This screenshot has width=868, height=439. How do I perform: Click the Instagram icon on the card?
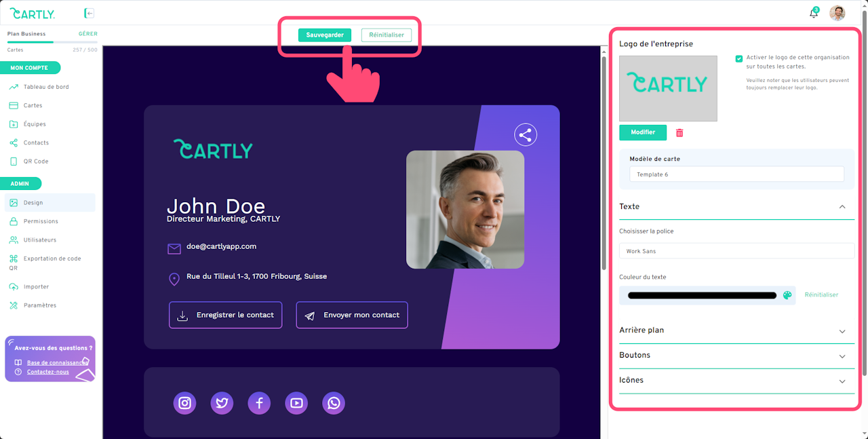pyautogui.click(x=184, y=403)
